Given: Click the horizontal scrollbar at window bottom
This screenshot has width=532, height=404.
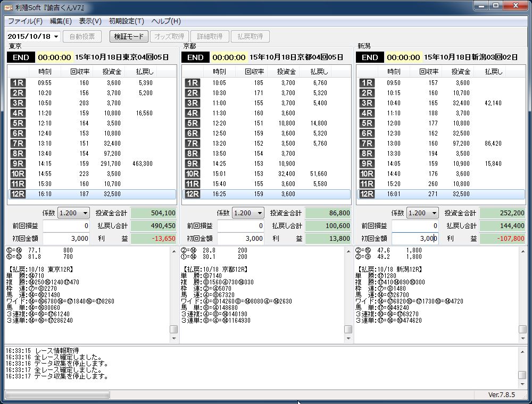Looking at the screenshot, I should [x=57, y=395].
